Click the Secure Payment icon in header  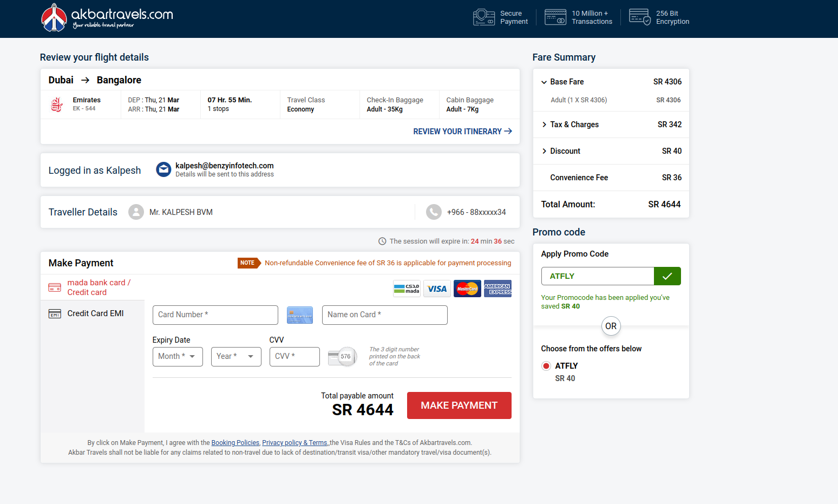pyautogui.click(x=484, y=17)
